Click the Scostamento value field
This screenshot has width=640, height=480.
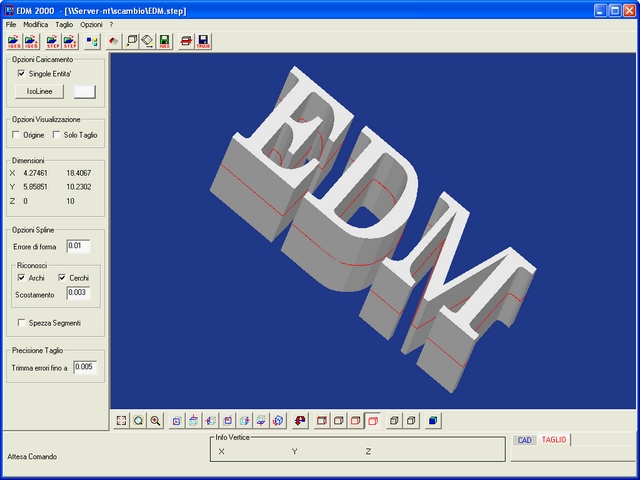78,293
